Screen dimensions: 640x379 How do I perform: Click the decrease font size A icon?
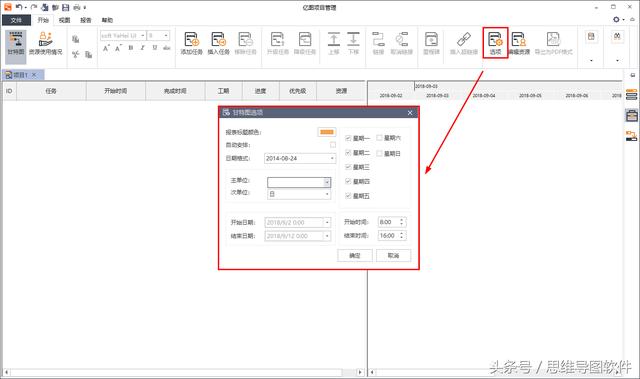[x=118, y=48]
